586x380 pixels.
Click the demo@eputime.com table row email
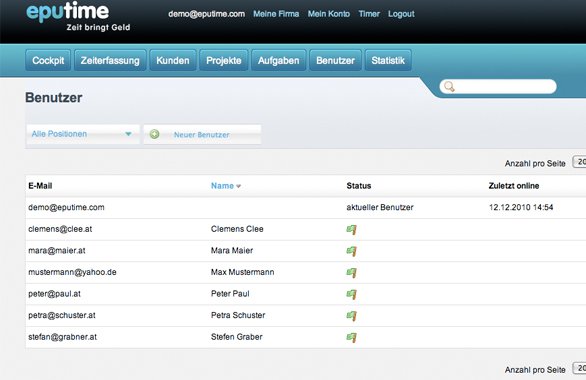[66, 207]
